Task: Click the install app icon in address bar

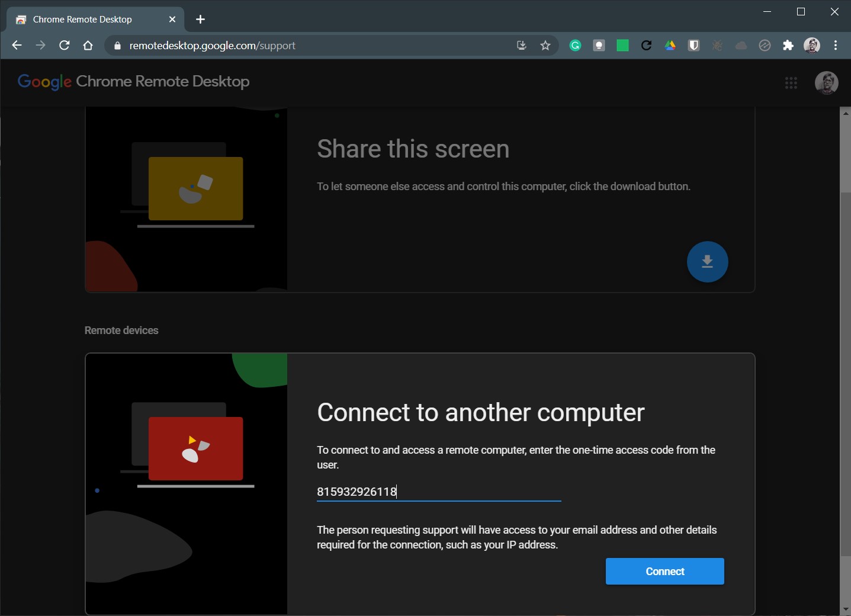Action: click(x=522, y=46)
